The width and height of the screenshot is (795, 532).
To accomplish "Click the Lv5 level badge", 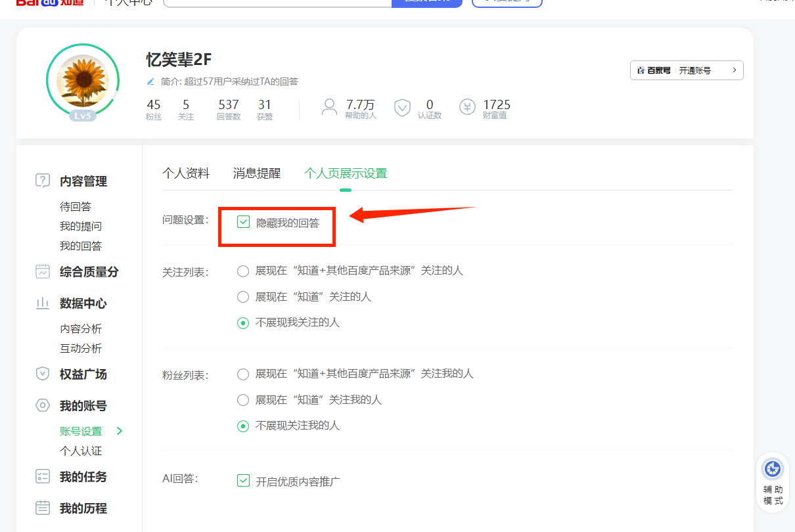I will coord(83,116).
